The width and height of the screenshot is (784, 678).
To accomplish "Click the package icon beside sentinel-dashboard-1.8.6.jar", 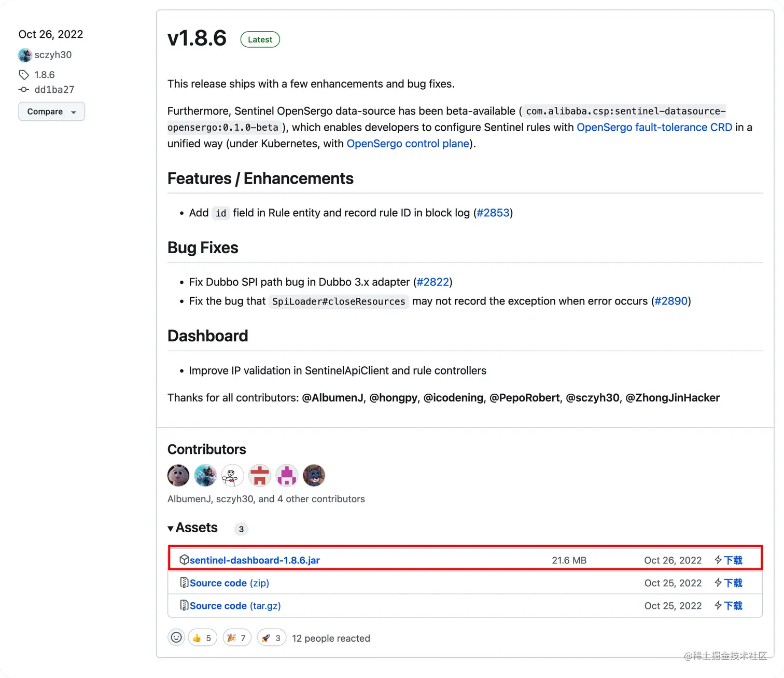I will (x=184, y=560).
